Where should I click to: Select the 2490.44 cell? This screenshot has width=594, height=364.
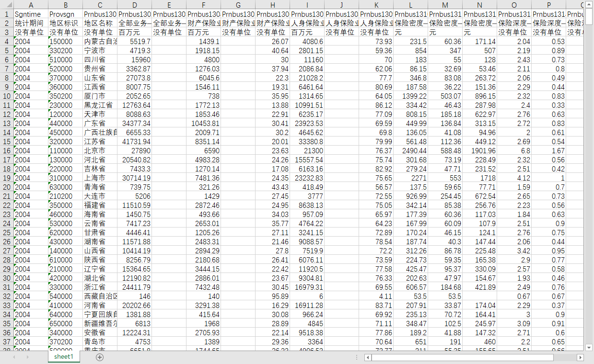(410, 150)
